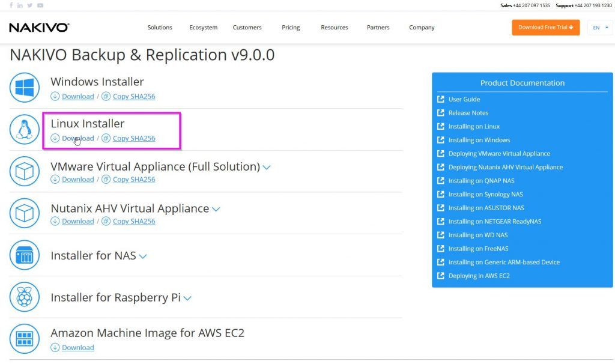Expand Nutanix AHV Virtual Appliance chevron
615x364 pixels.
[216, 210]
